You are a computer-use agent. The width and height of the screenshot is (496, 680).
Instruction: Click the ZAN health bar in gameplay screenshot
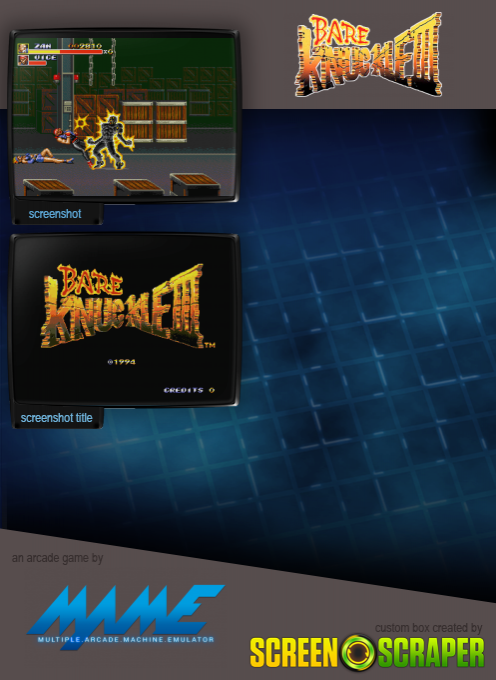(65, 52)
